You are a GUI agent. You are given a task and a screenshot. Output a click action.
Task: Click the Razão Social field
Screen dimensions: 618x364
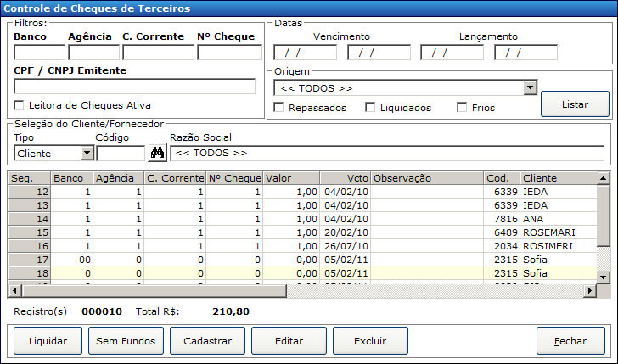click(x=387, y=154)
